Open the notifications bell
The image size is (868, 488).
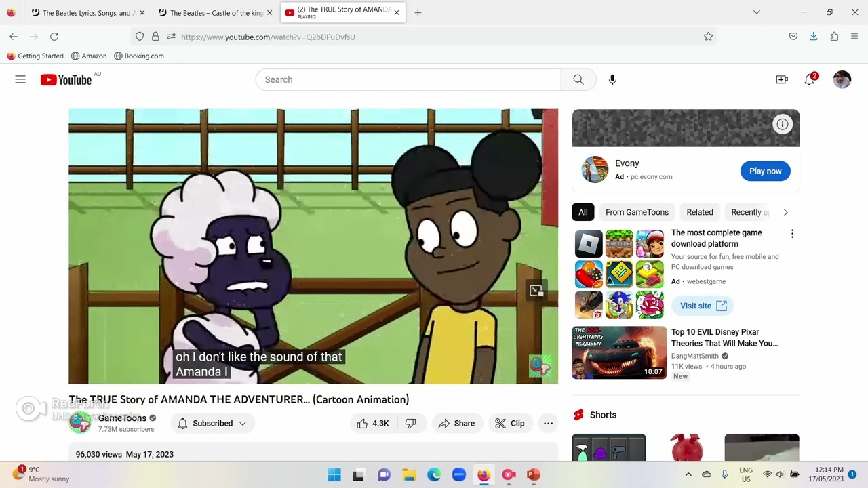point(809,79)
